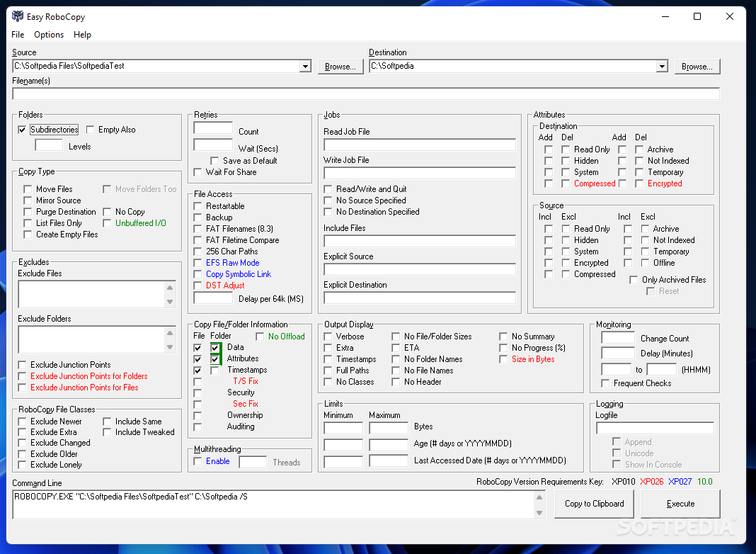Click the Levels input field
Viewport: 756px width, 554px height.
coord(49,145)
